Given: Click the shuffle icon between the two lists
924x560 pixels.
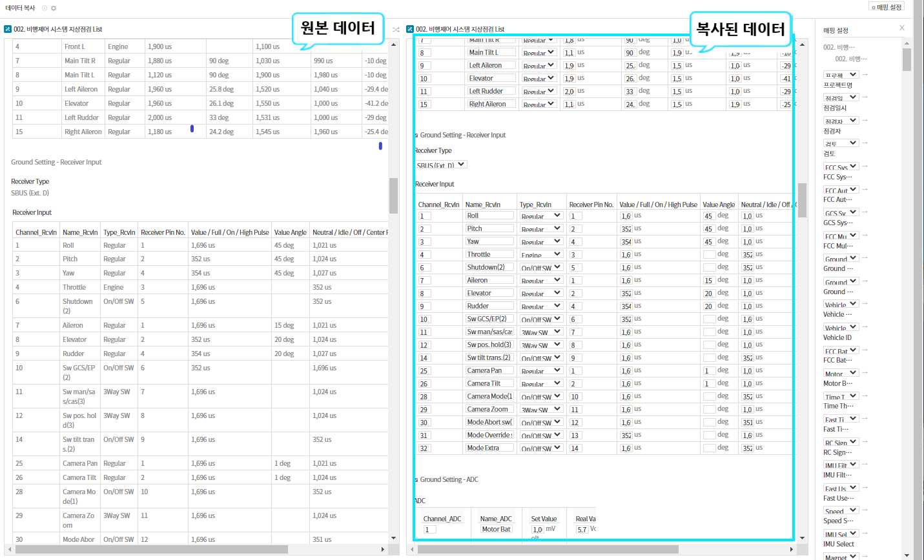Looking at the screenshot, I should [x=396, y=29].
